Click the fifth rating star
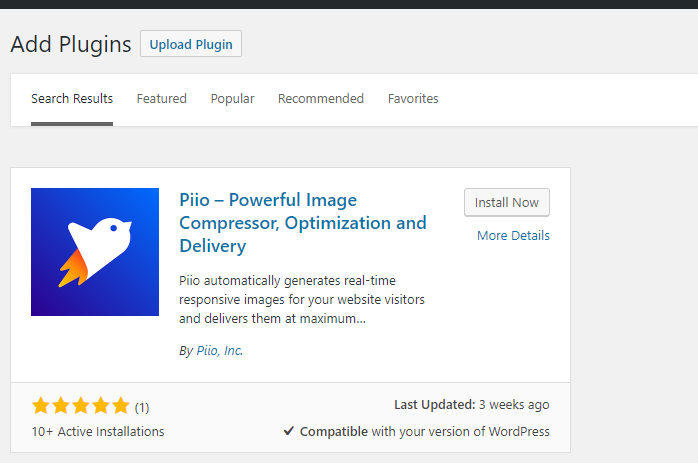698x463 pixels. point(121,406)
